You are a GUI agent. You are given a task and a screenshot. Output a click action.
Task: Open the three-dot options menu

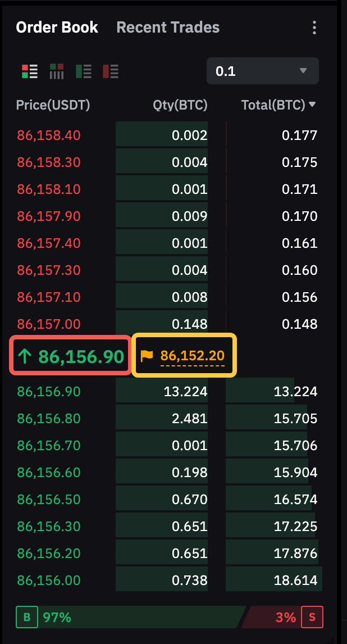click(314, 28)
